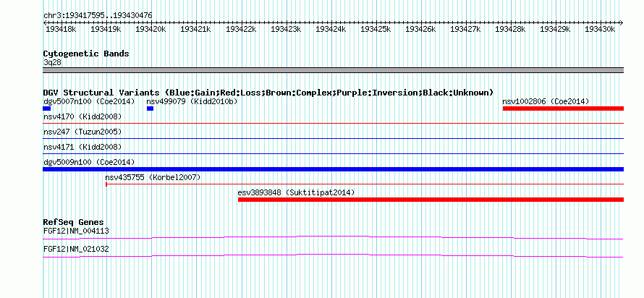Viewport: 644px width, 298px height.
Task: Select the thin red nsv4170 loss line
Action: pos(333,123)
